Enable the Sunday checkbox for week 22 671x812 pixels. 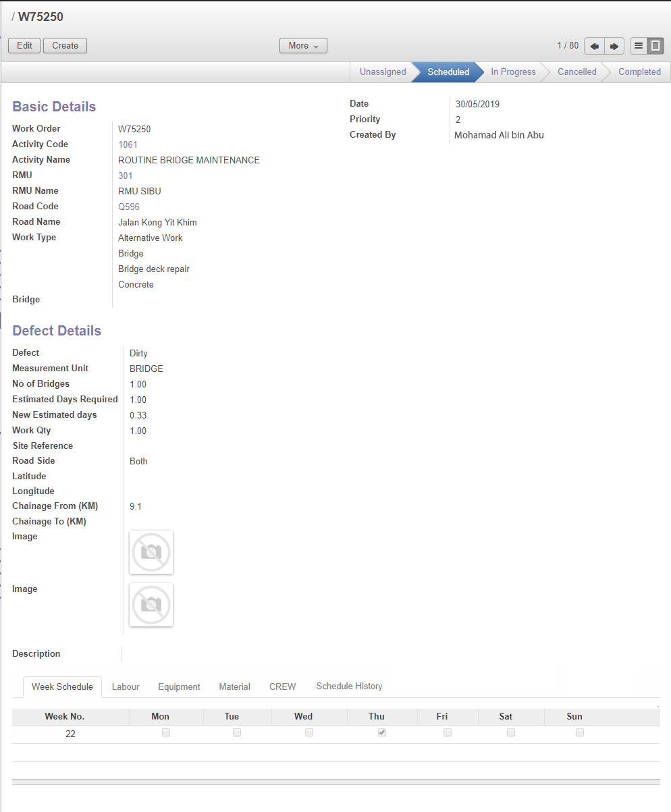(x=580, y=732)
